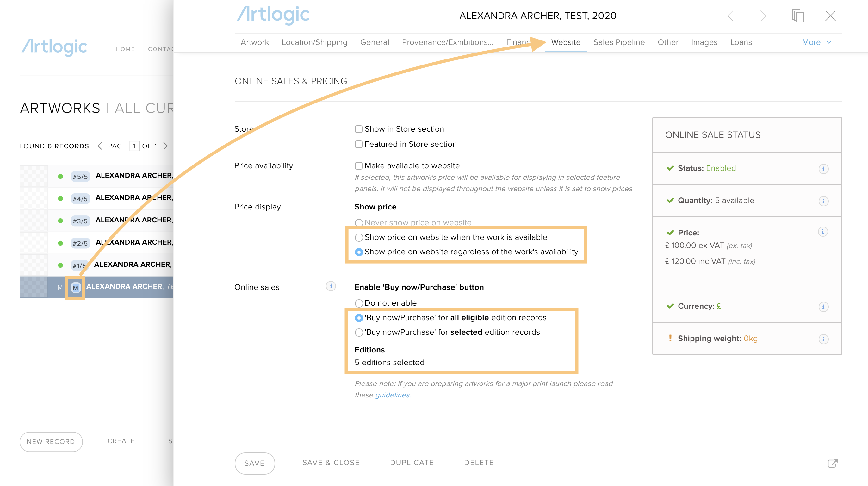The height and width of the screenshot is (486, 868).
Task: Click the next record arrow icon
Action: click(763, 16)
